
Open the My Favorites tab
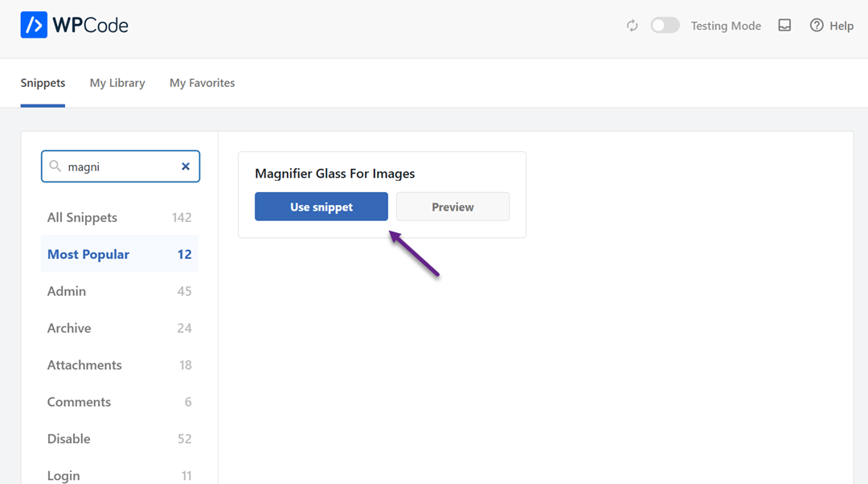click(x=202, y=83)
